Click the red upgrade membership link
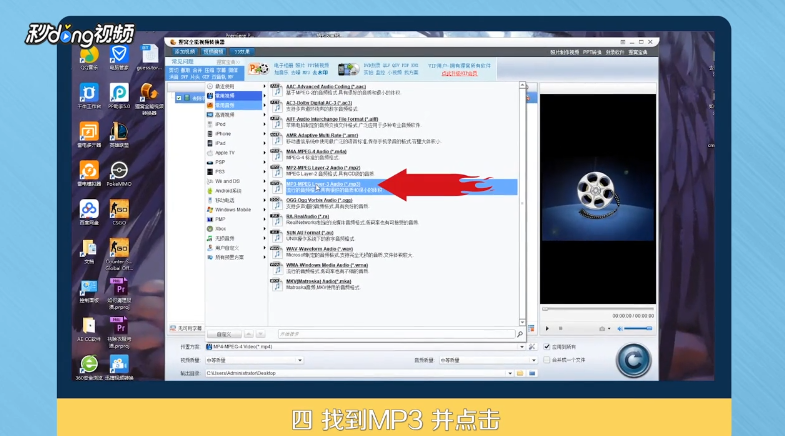Image resolution: width=785 pixels, height=436 pixels. tap(459, 74)
